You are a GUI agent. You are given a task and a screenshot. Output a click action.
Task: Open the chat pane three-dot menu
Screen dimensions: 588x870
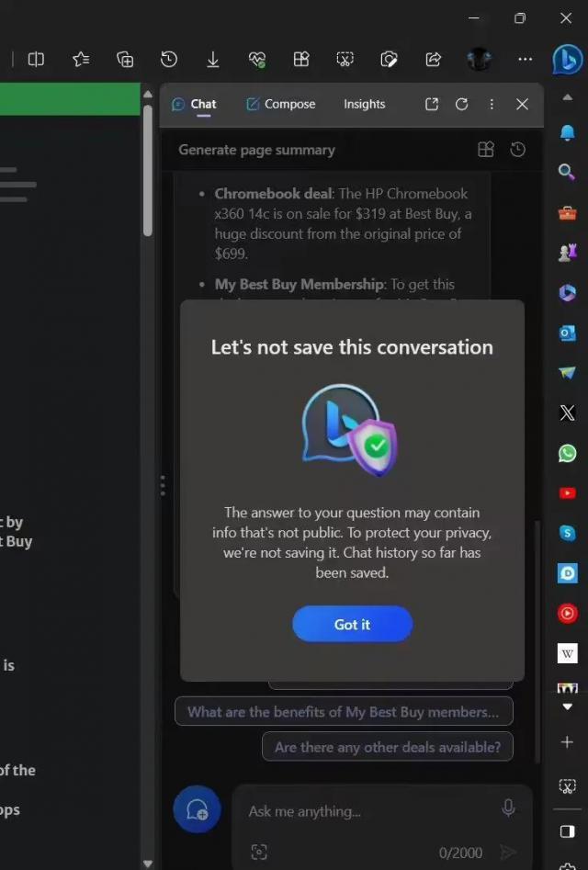(x=492, y=104)
